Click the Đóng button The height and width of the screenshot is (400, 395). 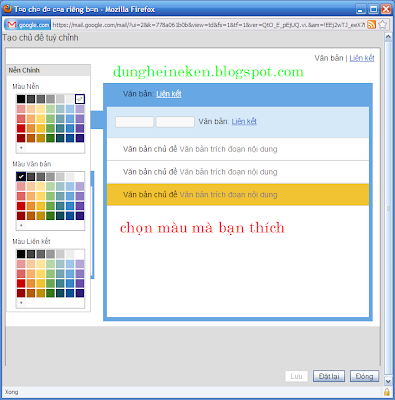364,376
